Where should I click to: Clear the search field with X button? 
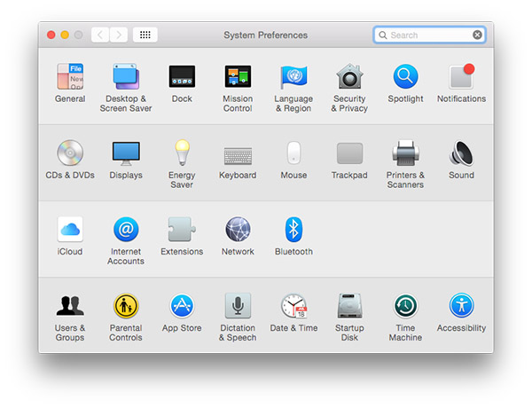478,35
